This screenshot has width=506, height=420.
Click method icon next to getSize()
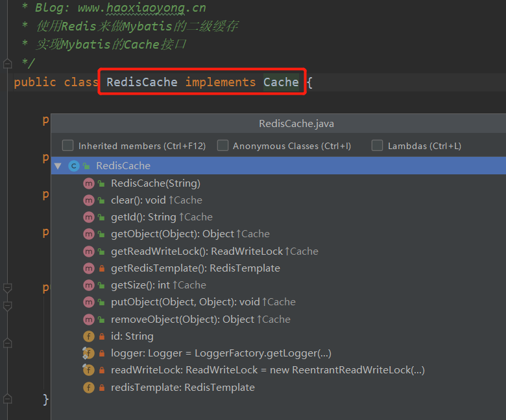(89, 285)
